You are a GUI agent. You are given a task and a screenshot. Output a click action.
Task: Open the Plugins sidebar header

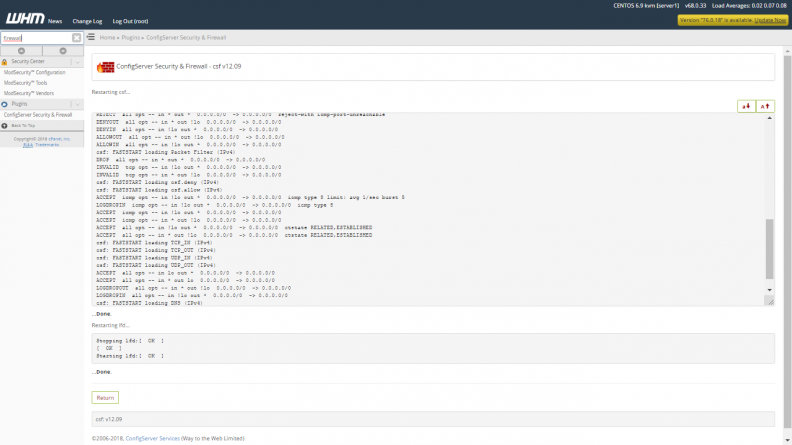(19, 104)
